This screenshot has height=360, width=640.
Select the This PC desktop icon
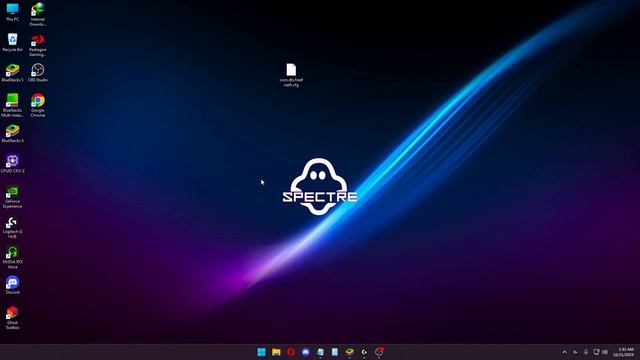tap(12, 12)
